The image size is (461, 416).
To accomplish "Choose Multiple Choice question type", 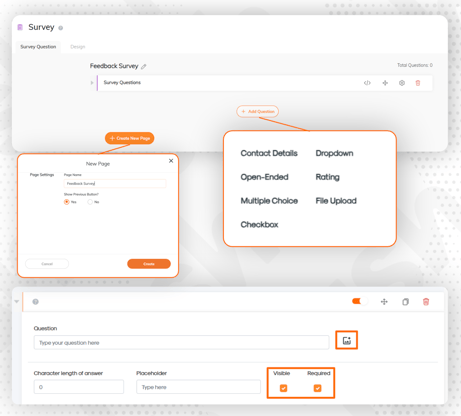I will pos(269,201).
